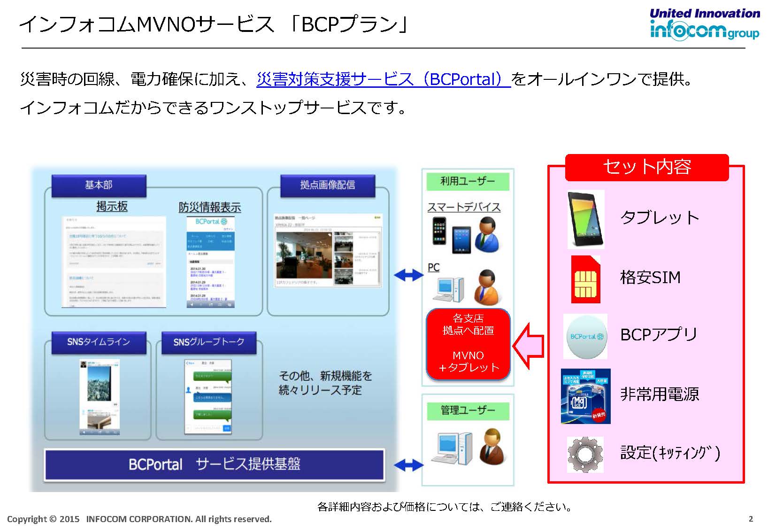Click the copyright 2015 INFOCOM CORPORATION text
This screenshot has width=768, height=532.
139,519
